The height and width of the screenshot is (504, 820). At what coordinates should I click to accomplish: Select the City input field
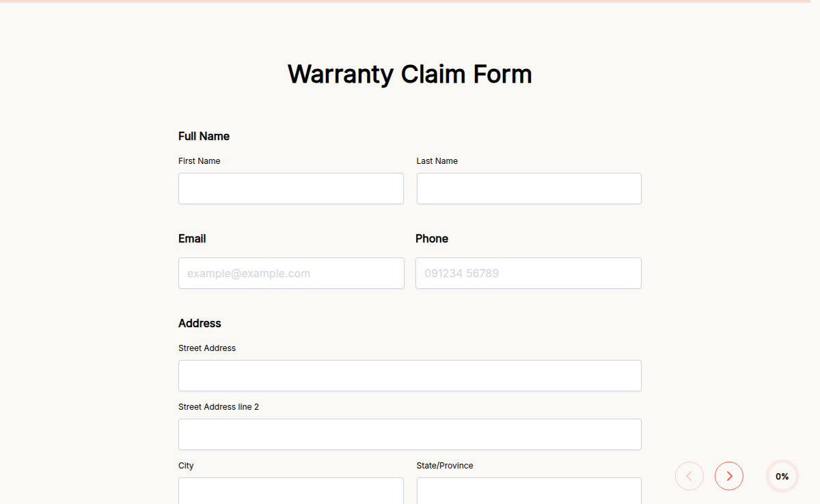point(290,492)
